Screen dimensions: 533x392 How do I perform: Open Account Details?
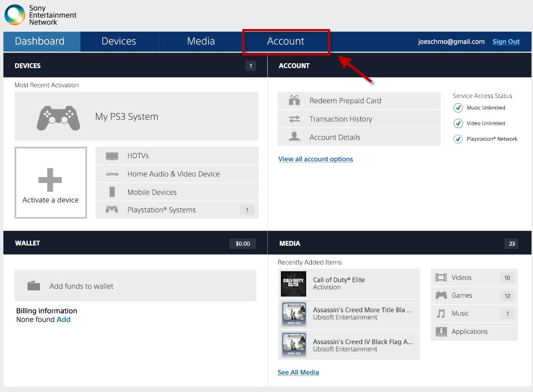(359, 137)
